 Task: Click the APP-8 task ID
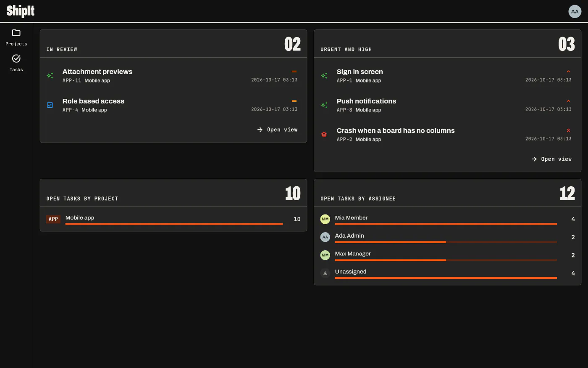[x=344, y=110]
